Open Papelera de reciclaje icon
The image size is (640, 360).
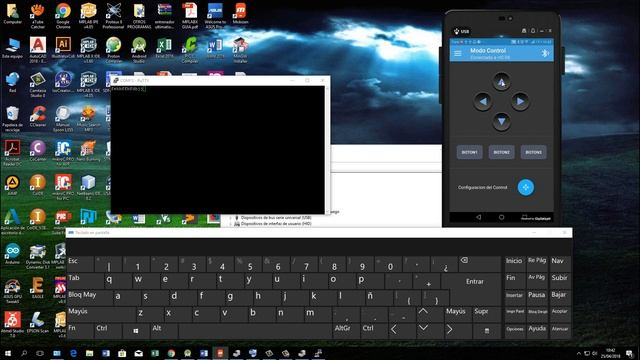(12, 118)
